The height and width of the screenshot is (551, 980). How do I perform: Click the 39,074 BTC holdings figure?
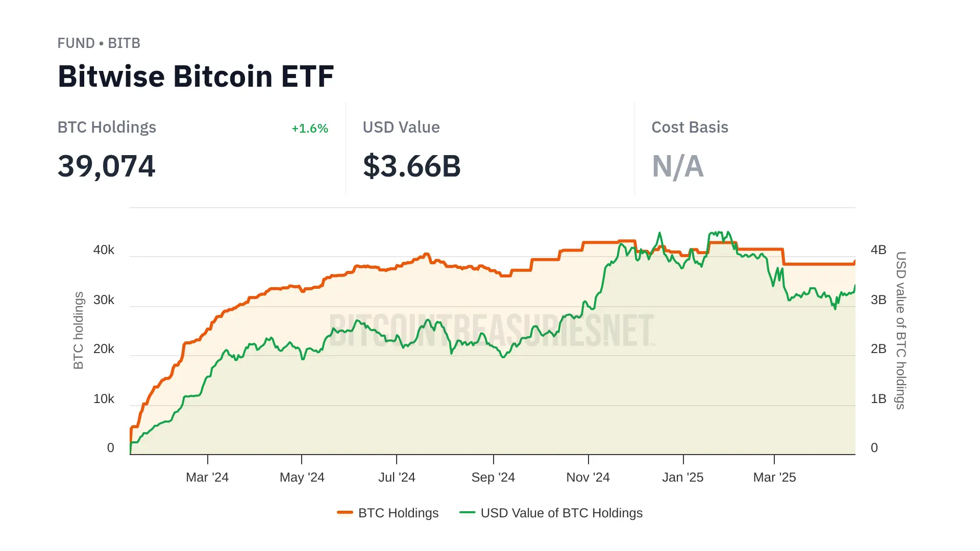tap(106, 166)
